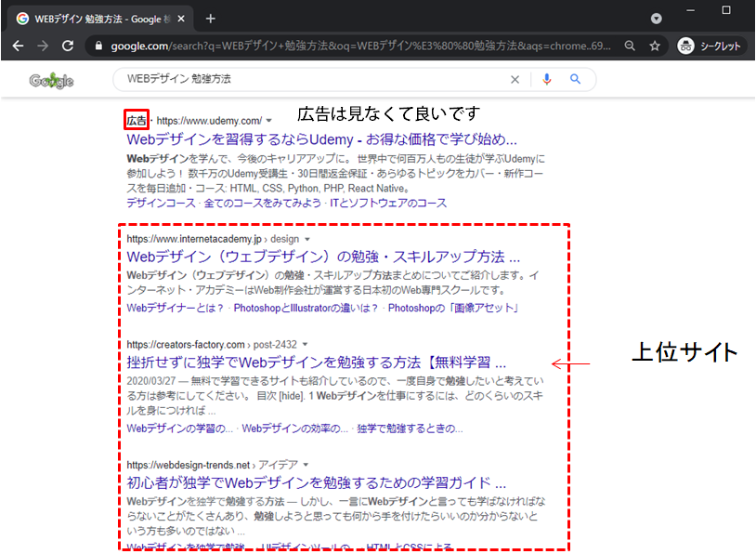The height and width of the screenshot is (554, 756).
Task: Open the デザインコース sitelink
Action: [161, 204]
